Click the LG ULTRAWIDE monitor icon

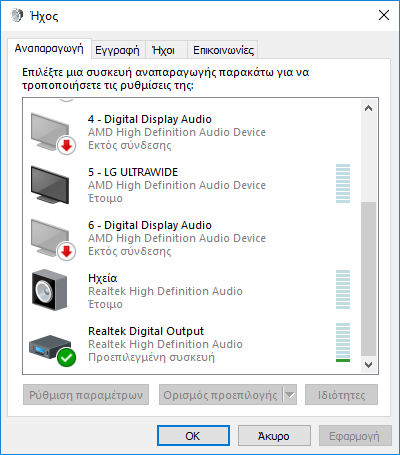[x=50, y=185]
